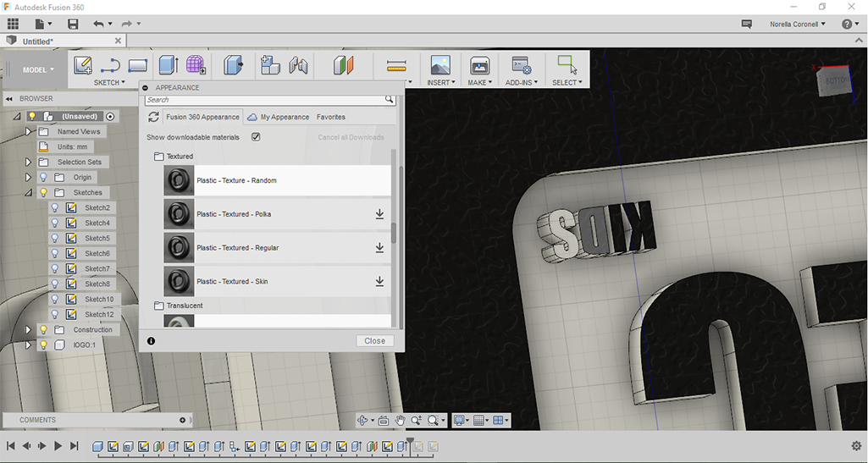Click the Orbit navigation icon
Viewport: 868px width, 463px height.
(362, 421)
